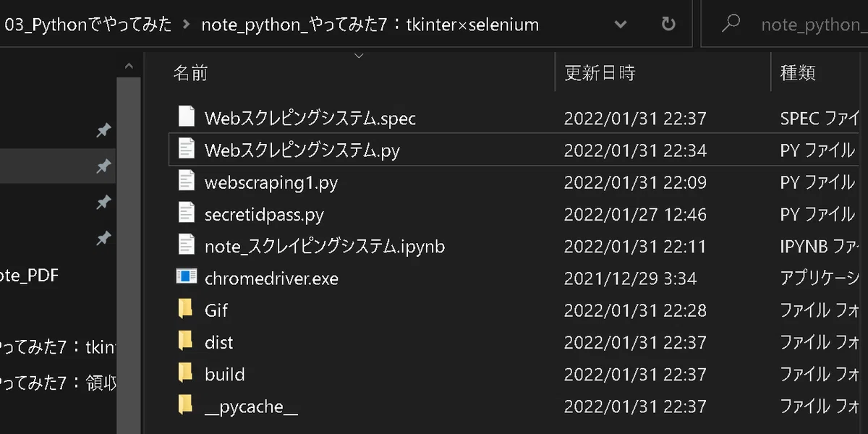Click the secretidpass.py file icon
868x434 pixels.
(187, 214)
